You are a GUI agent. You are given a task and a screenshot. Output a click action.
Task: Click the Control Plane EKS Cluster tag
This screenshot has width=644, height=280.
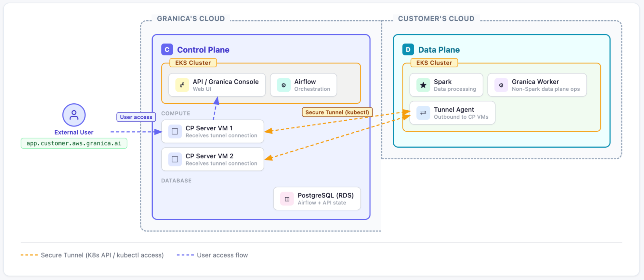[193, 63]
